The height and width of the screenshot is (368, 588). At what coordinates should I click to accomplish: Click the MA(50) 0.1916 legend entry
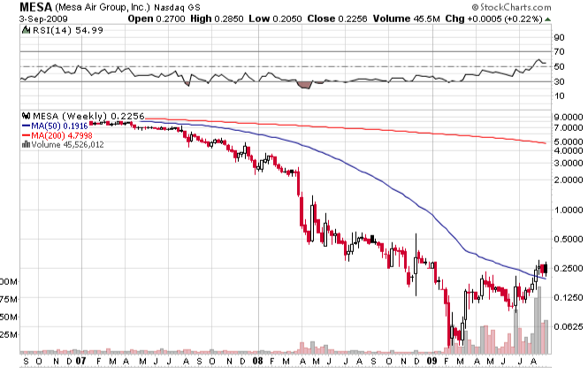point(59,126)
